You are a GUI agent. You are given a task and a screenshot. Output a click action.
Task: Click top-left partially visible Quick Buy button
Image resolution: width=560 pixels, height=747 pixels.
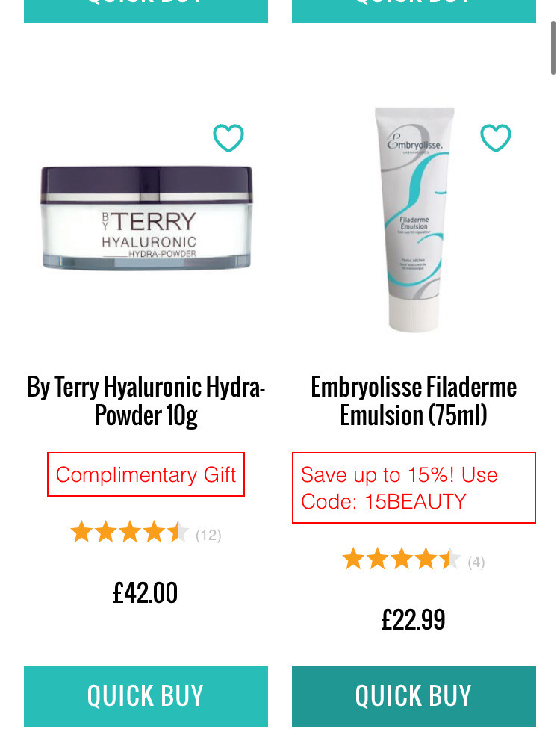pyautogui.click(x=146, y=11)
